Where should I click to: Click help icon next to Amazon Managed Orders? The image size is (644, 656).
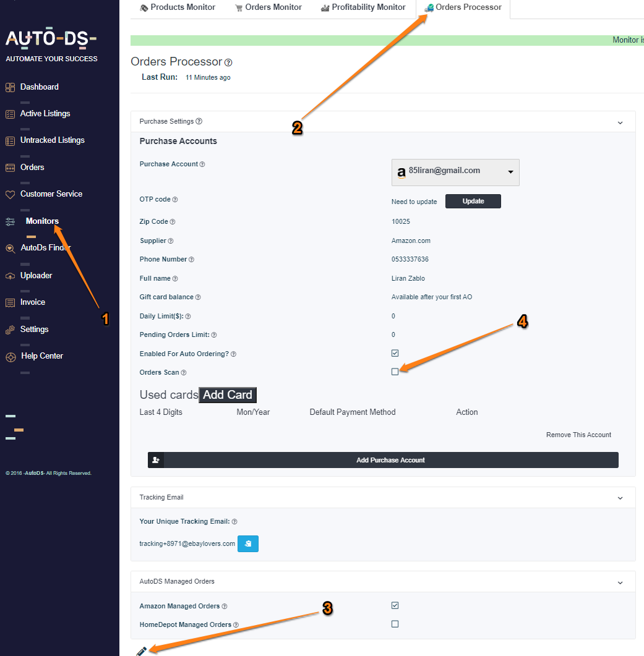tap(225, 606)
